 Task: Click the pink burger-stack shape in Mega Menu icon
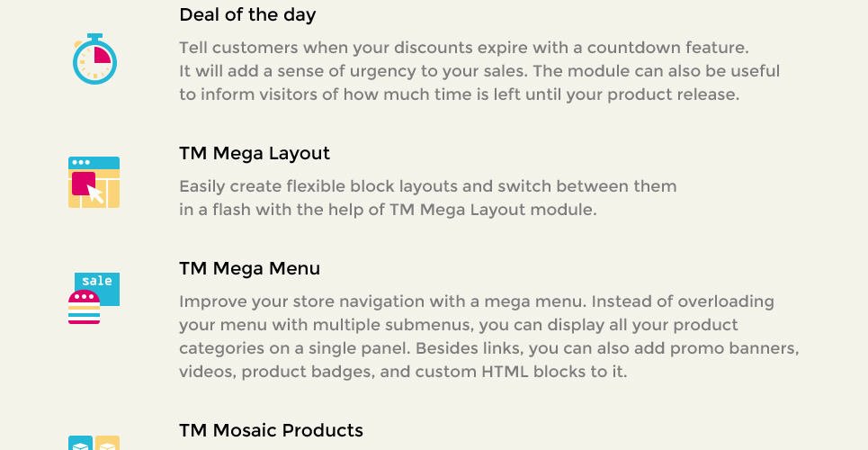click(85, 307)
